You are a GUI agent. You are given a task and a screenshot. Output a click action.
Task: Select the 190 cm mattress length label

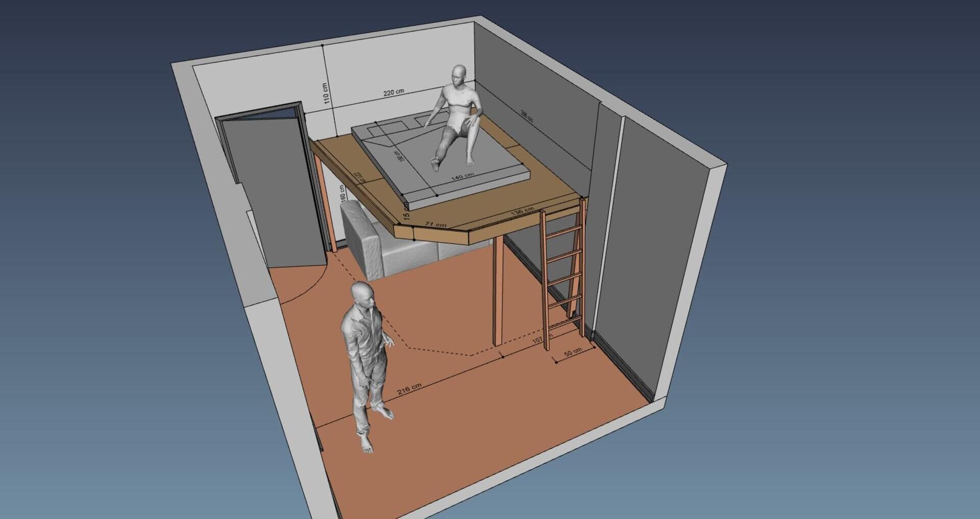coord(398,155)
